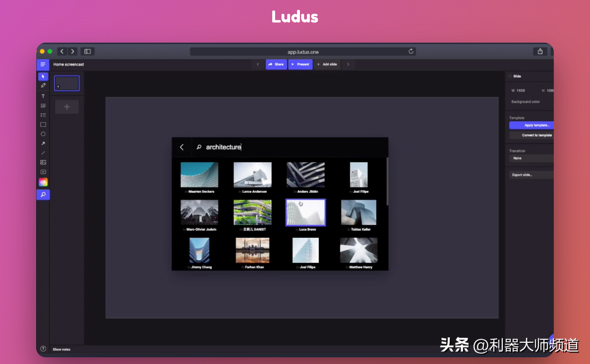Viewport: 590px width, 364px height.
Task: Start the presentation with Present
Action: pos(300,64)
